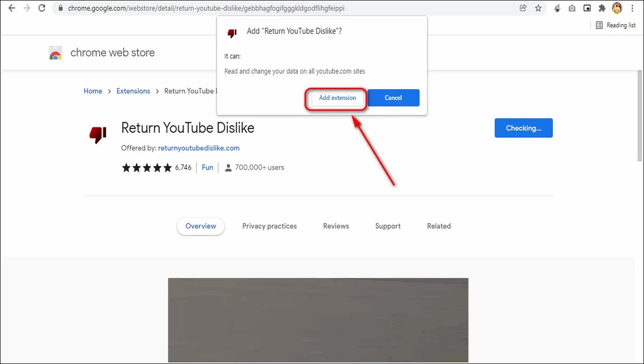
Task: Click the picture-in-picture extension icon
Action: click(x=587, y=8)
